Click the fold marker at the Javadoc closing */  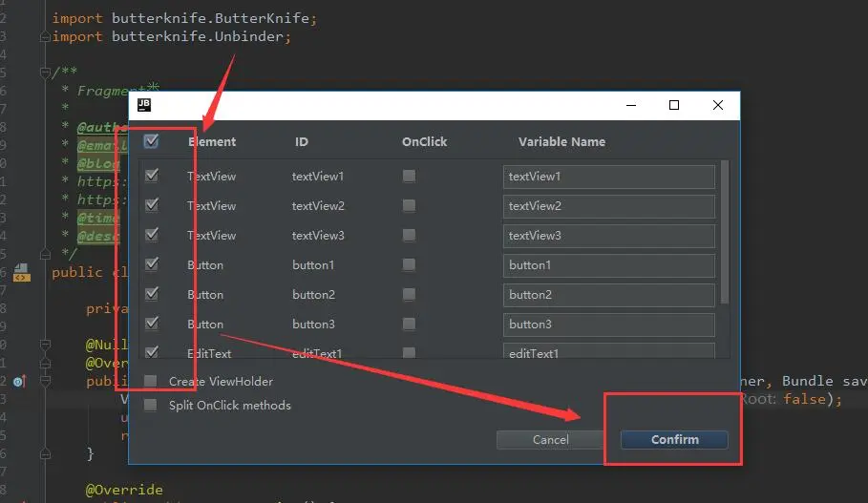click(x=46, y=254)
